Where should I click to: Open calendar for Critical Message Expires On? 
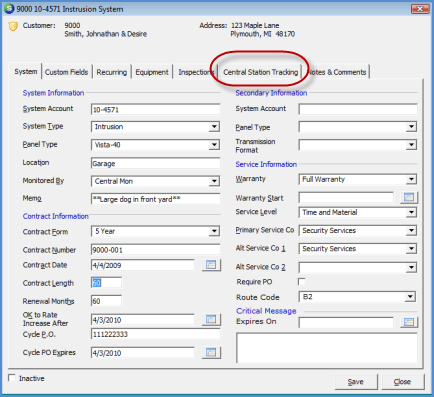(409, 322)
